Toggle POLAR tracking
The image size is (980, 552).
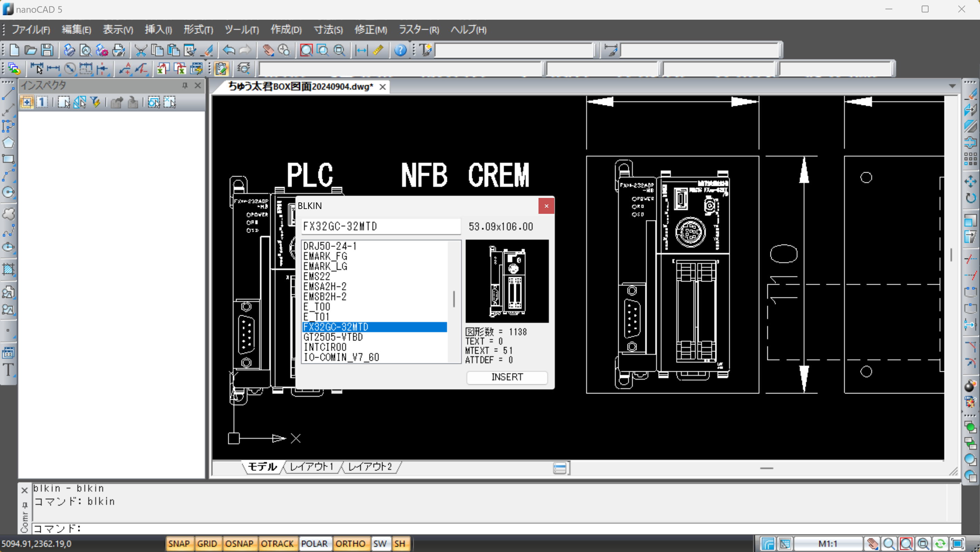(314, 544)
